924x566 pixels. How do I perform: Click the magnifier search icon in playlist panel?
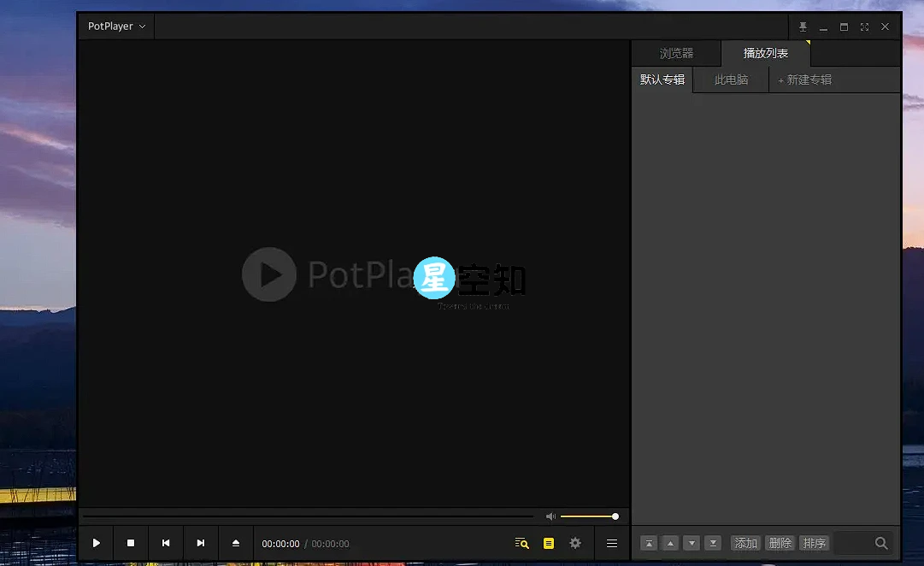click(x=881, y=542)
